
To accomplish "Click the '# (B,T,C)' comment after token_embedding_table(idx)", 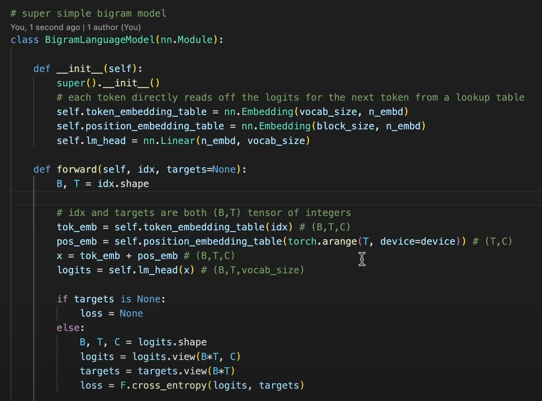I will click(x=325, y=227).
